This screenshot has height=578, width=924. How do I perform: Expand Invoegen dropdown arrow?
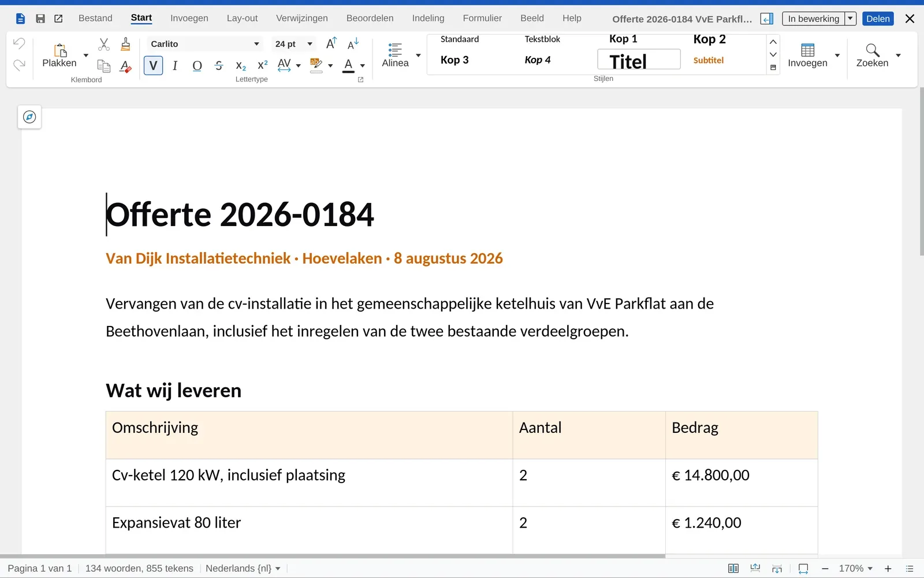pos(837,55)
